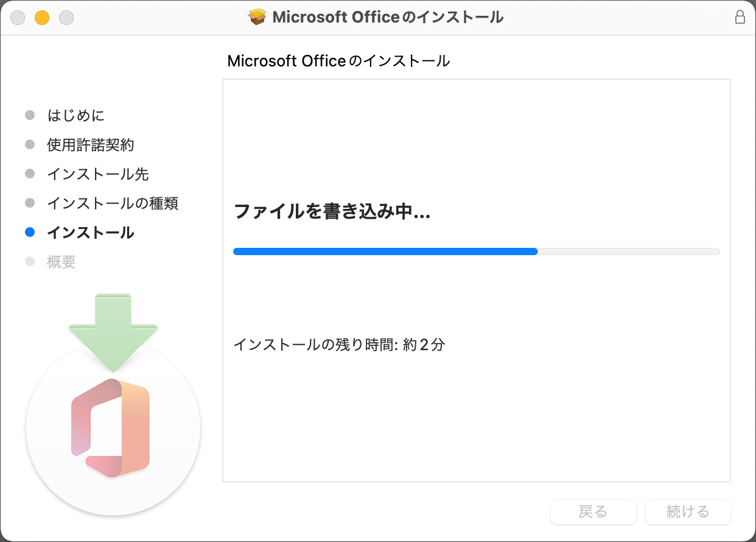Click the gray dot beside 使用許諾契約

click(30, 144)
